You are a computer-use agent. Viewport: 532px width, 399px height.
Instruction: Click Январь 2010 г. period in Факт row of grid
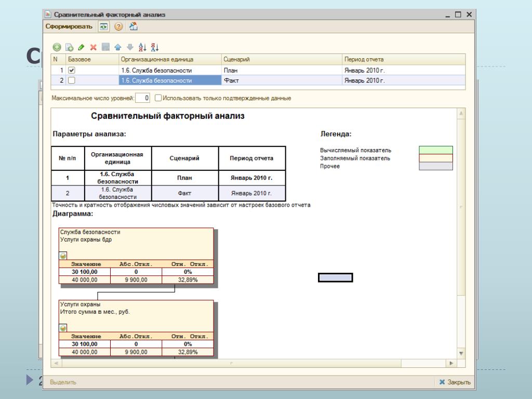pyautogui.click(x=403, y=81)
